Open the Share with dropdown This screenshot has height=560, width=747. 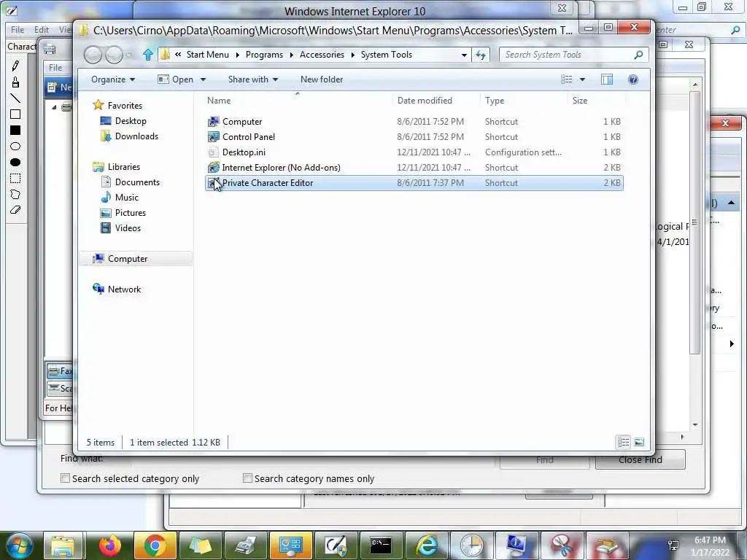pos(253,79)
